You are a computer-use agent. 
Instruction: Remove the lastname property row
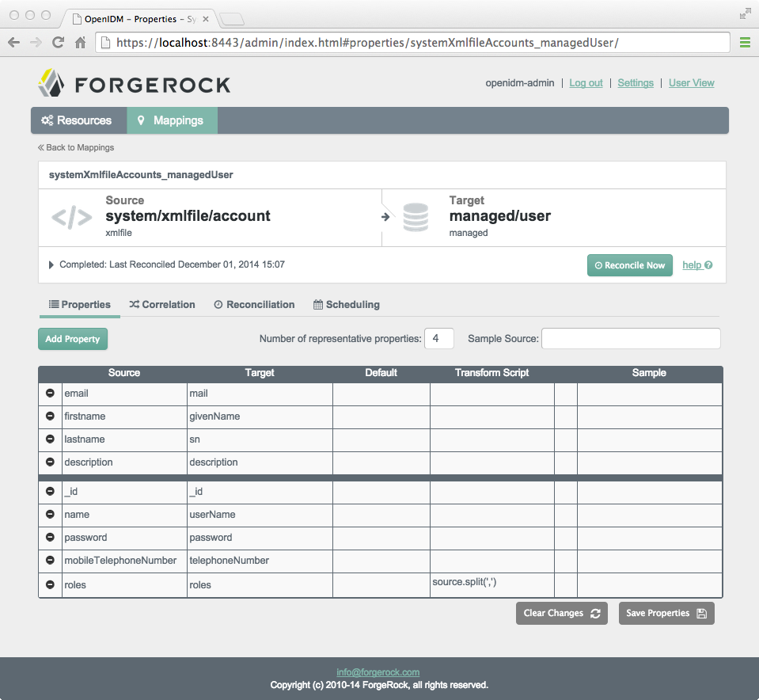[x=50, y=439]
